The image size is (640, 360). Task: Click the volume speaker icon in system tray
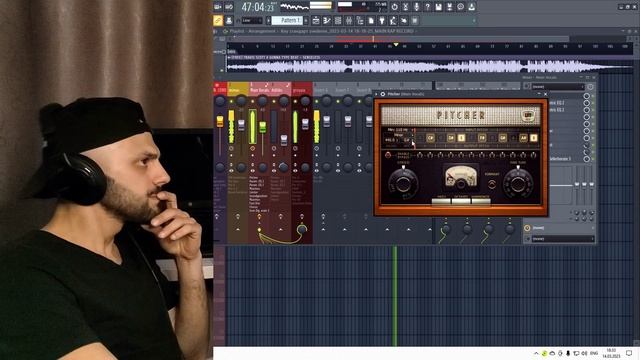(x=584, y=353)
